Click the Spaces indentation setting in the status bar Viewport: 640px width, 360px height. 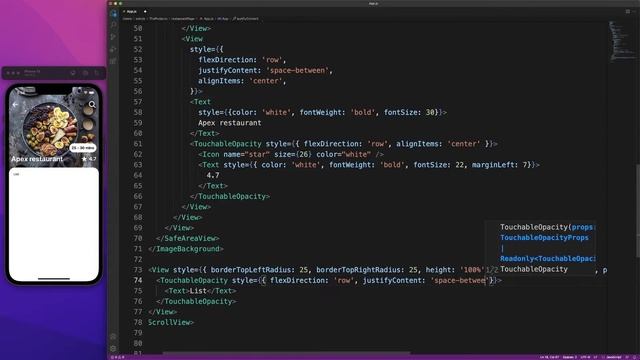570,357
